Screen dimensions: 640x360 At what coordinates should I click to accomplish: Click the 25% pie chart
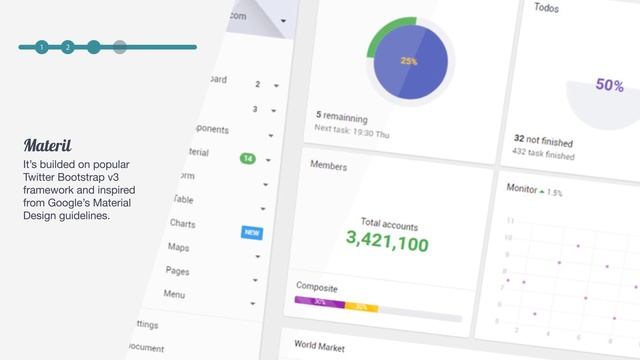[x=411, y=61]
